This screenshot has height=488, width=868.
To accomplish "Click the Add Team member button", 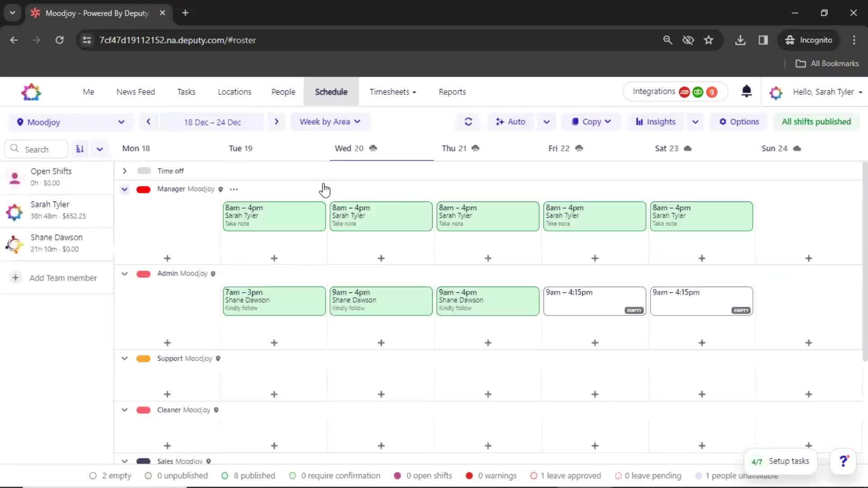I will [x=56, y=278].
